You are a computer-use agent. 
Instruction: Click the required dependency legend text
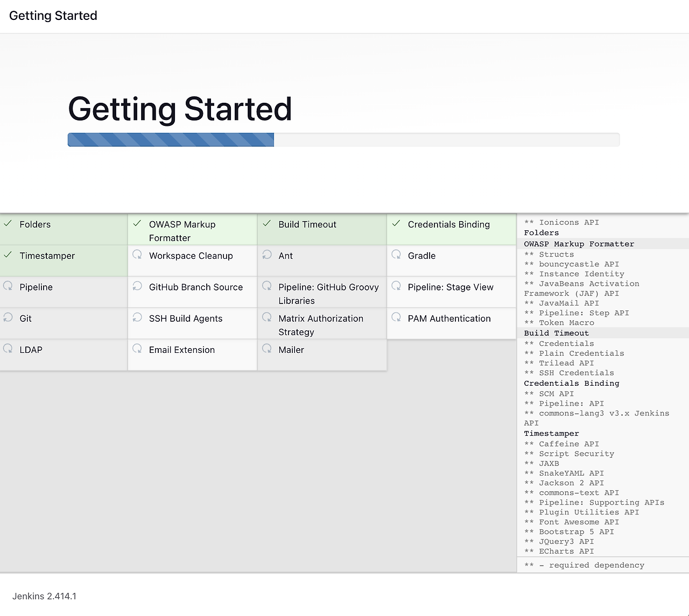584,565
